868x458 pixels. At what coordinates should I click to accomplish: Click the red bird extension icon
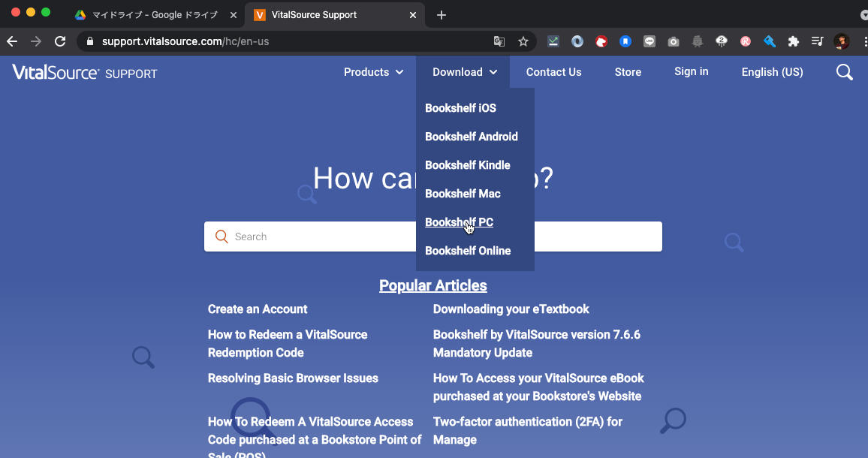[x=601, y=41]
